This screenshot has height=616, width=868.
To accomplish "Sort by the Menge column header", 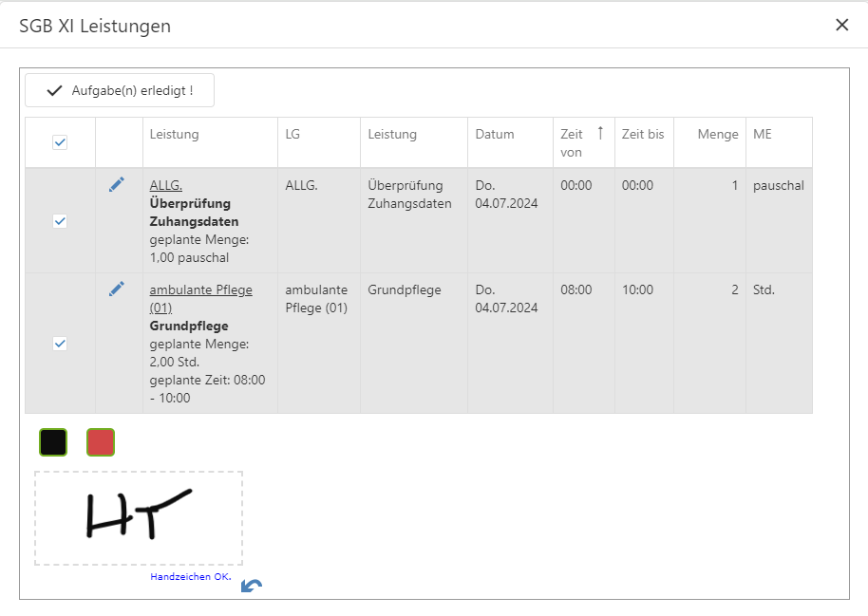I will point(717,135).
